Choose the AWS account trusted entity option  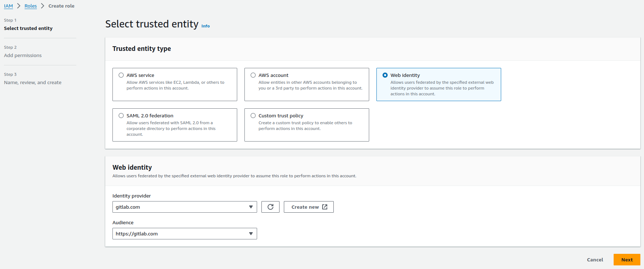(x=253, y=75)
